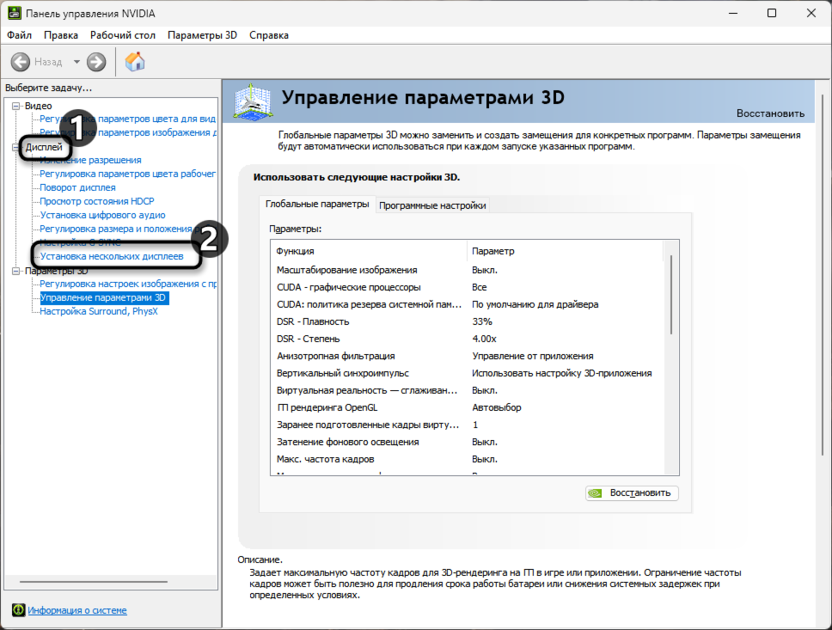Select Вертикальный синхроимпульс row
Viewport: 832px width, 630px height.
(x=469, y=373)
